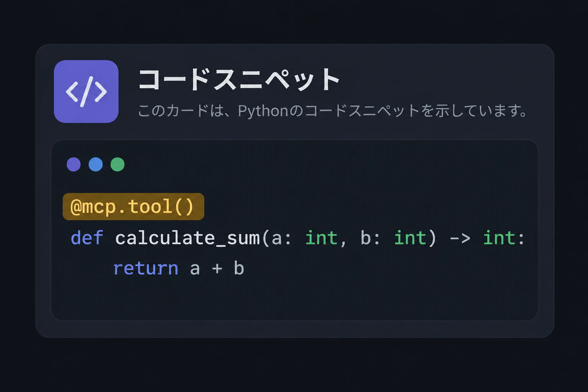Screen dimensions: 588x392
Task: Click the highlighted @mcp.tool() decorator
Action: click(133, 207)
